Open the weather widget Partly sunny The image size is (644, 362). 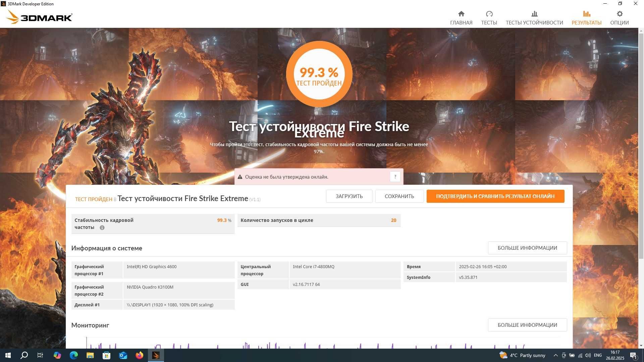(x=522, y=355)
